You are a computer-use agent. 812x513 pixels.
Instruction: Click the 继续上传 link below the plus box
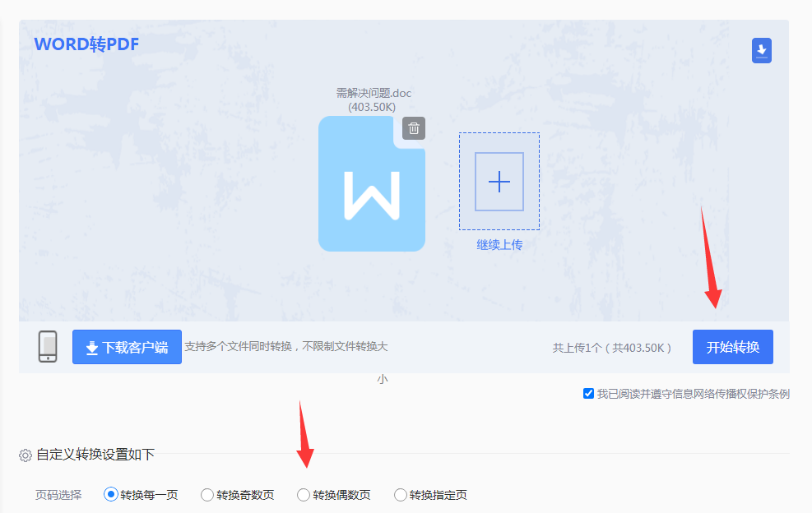499,245
